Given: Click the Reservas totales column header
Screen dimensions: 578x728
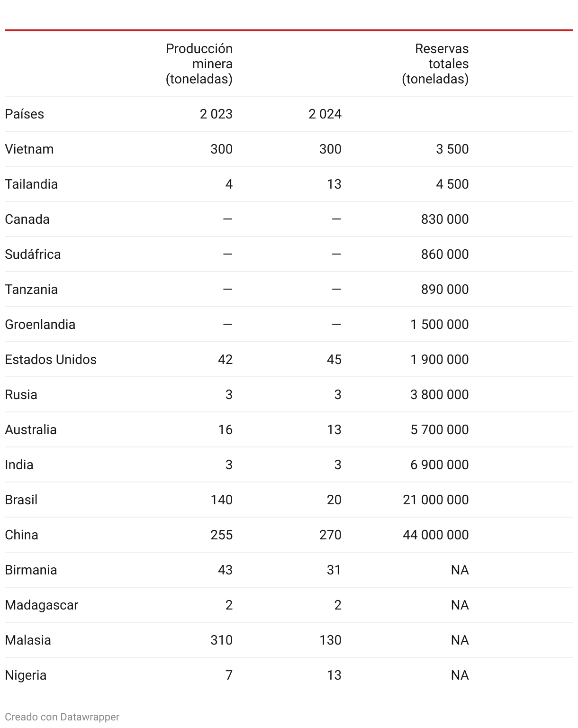Looking at the screenshot, I should (x=435, y=64).
